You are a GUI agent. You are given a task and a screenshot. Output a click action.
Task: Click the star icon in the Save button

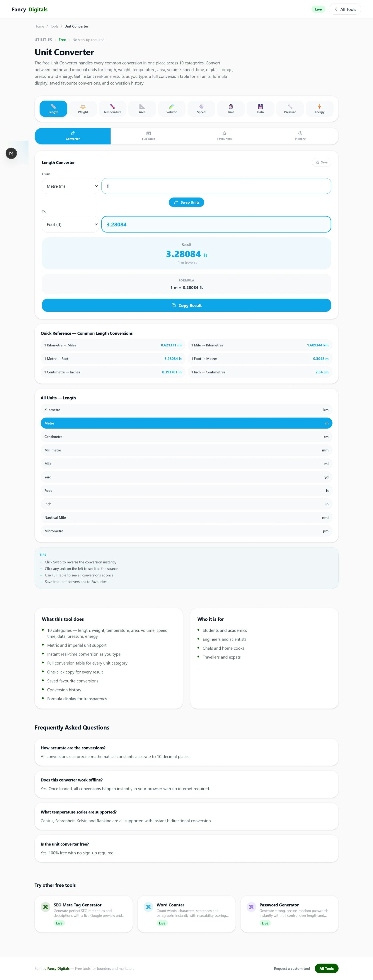[317, 162]
